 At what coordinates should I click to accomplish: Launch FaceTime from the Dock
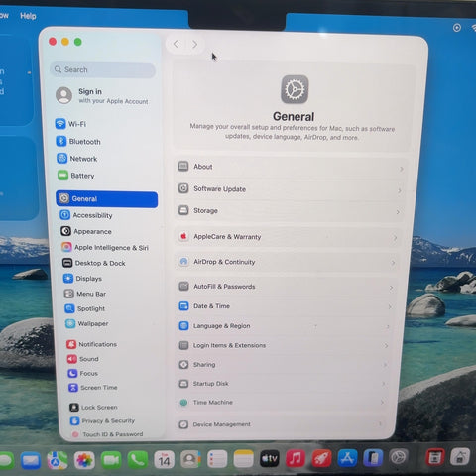tap(111, 460)
